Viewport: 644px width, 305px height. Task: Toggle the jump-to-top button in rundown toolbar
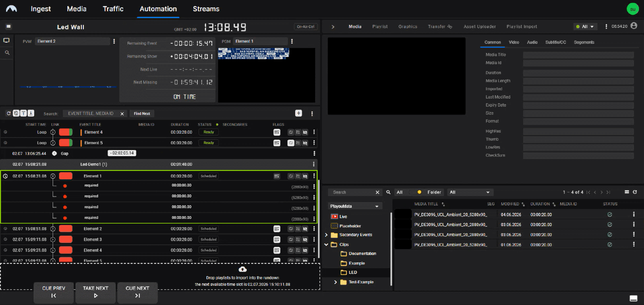coord(23,113)
